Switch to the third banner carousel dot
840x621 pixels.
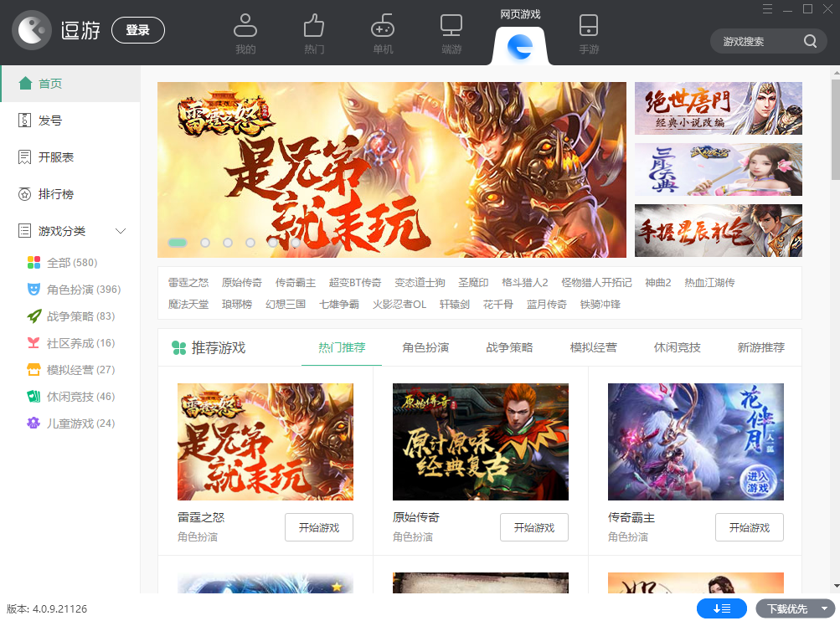(x=228, y=243)
